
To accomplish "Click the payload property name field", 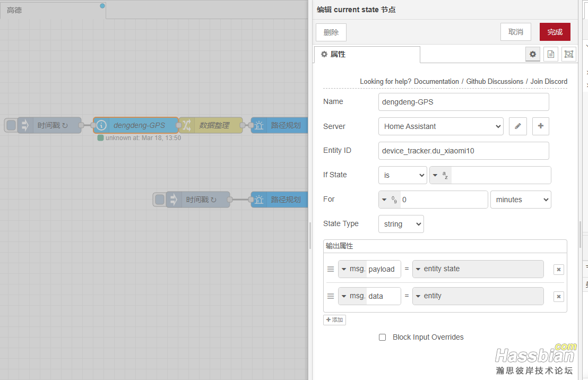I will pos(384,269).
